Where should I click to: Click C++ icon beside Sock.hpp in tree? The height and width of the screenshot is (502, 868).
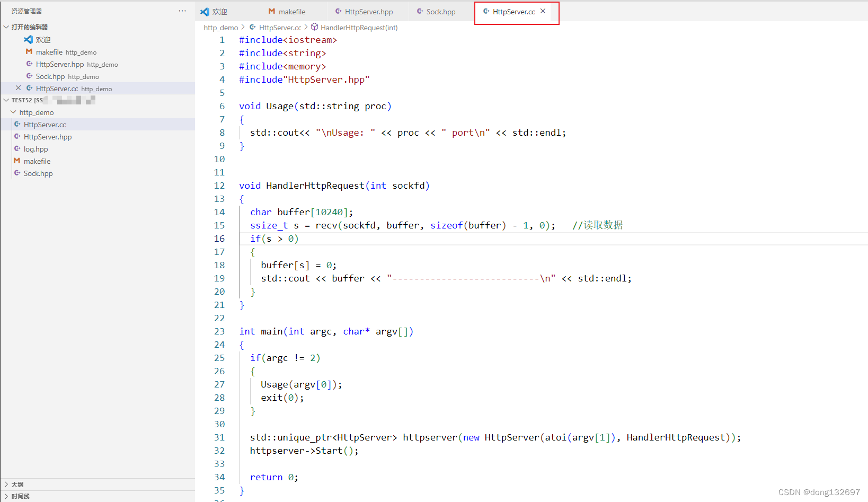(x=17, y=173)
